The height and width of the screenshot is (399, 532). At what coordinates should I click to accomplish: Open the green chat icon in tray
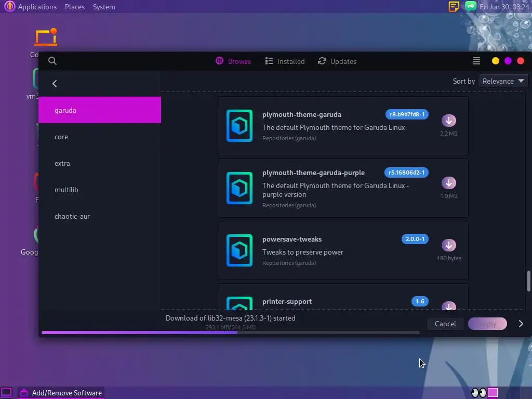click(x=471, y=6)
